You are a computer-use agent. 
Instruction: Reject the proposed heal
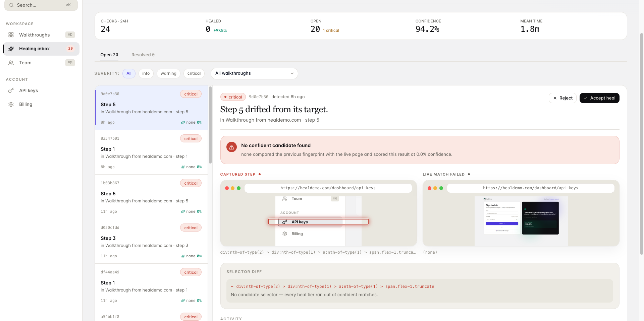(x=563, y=98)
